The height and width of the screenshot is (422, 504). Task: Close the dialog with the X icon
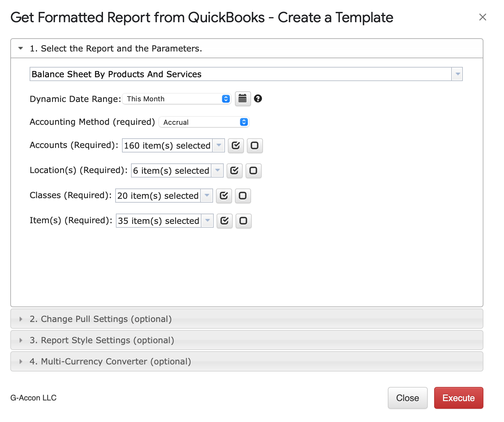coord(482,17)
